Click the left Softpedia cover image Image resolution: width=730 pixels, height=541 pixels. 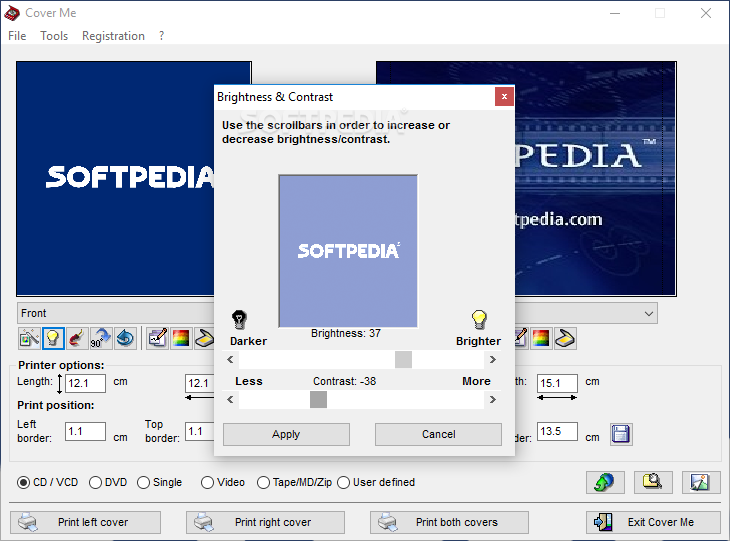coord(115,178)
